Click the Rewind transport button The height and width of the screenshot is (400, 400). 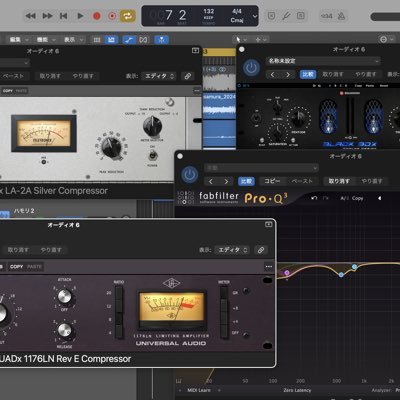click(31, 16)
